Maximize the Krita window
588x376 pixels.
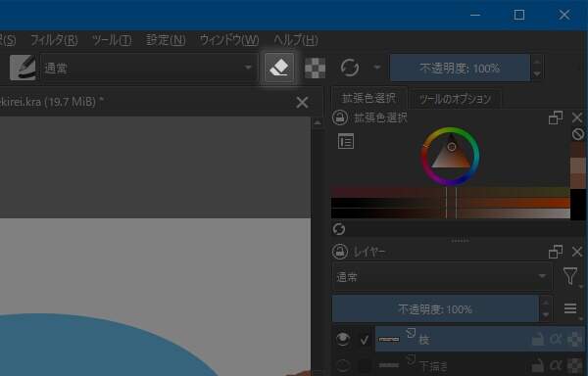tap(519, 15)
